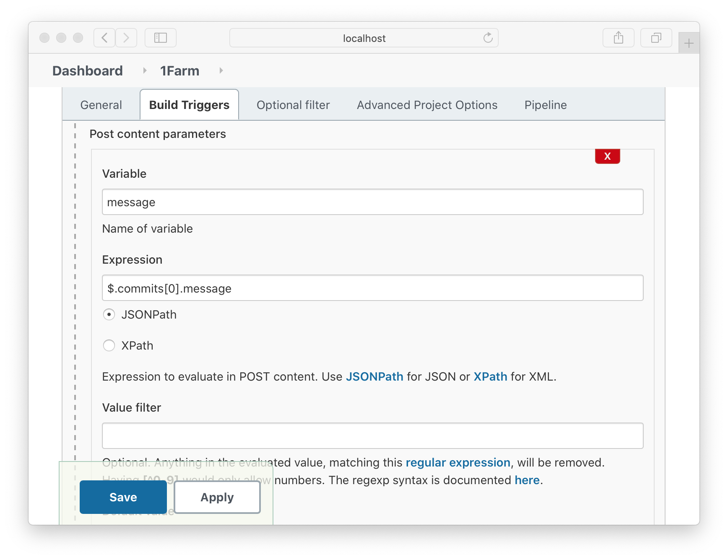Save the job configuration
This screenshot has width=728, height=560.
click(x=123, y=497)
